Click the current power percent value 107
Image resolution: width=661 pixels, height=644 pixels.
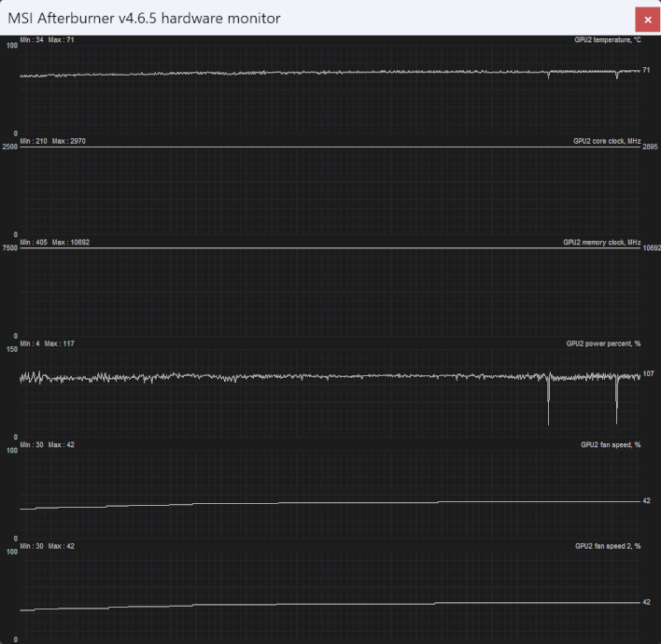pos(648,373)
